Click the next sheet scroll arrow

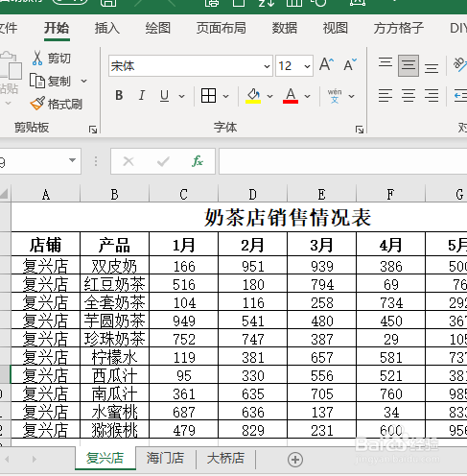point(34,460)
